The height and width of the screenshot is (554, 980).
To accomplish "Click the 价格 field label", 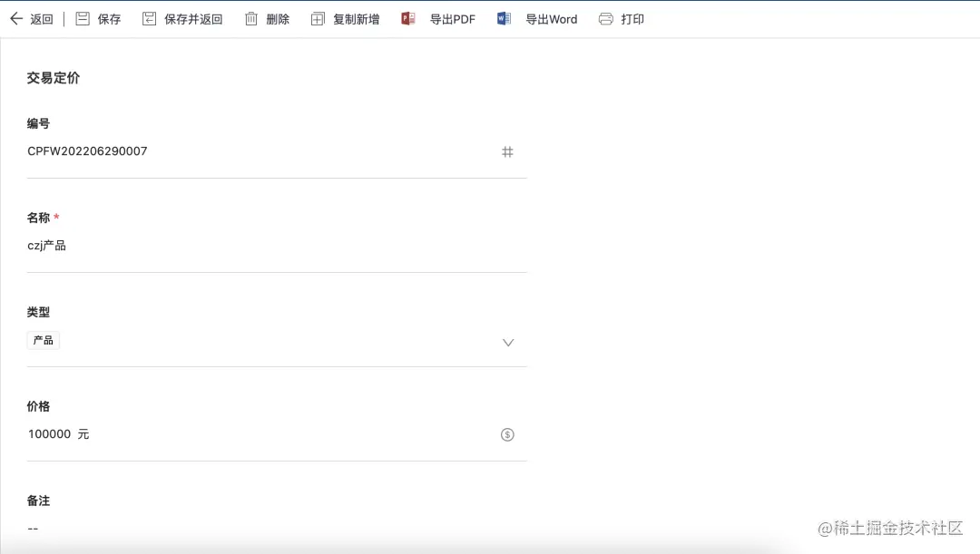I will [38, 406].
